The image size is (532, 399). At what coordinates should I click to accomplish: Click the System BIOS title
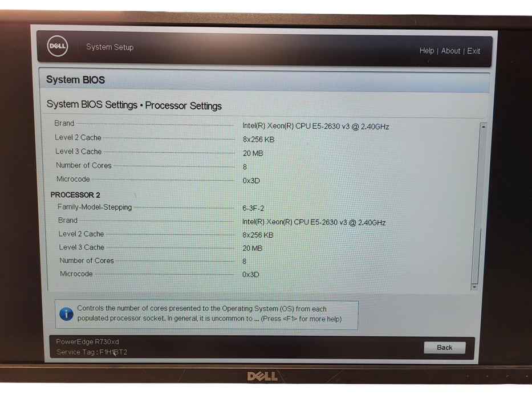point(75,79)
